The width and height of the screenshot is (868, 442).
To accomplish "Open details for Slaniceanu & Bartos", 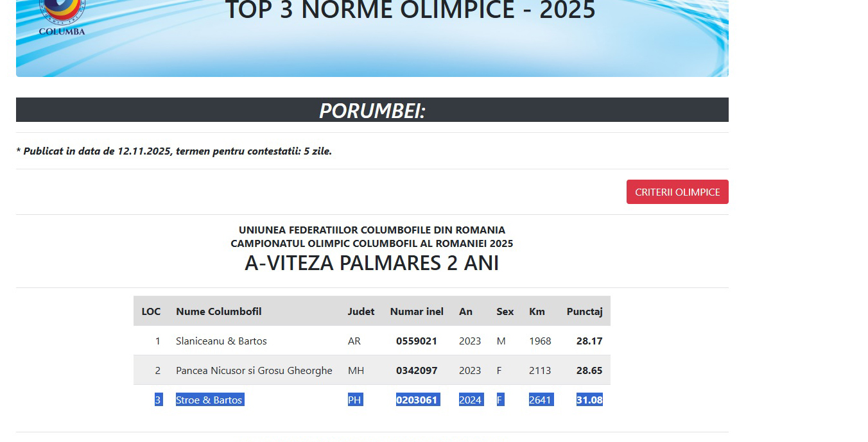I will [x=221, y=341].
